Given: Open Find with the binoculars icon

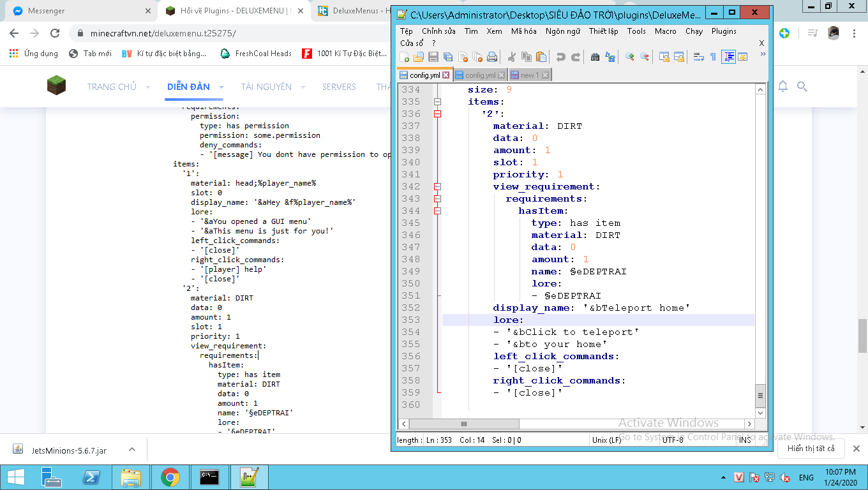Looking at the screenshot, I should click(x=595, y=57).
